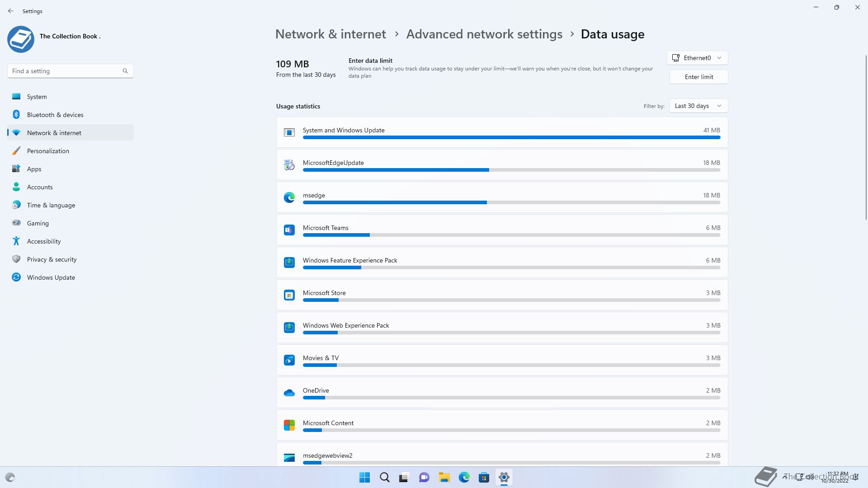Click the 'Movies & TV' row label
Viewport: 868px width, 488px height.
[321, 358]
